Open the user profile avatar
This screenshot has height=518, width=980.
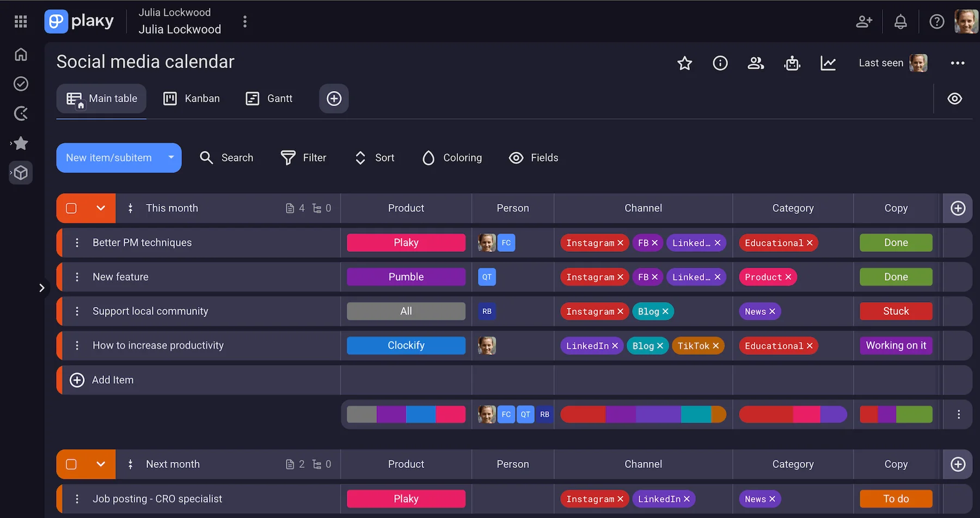(966, 22)
